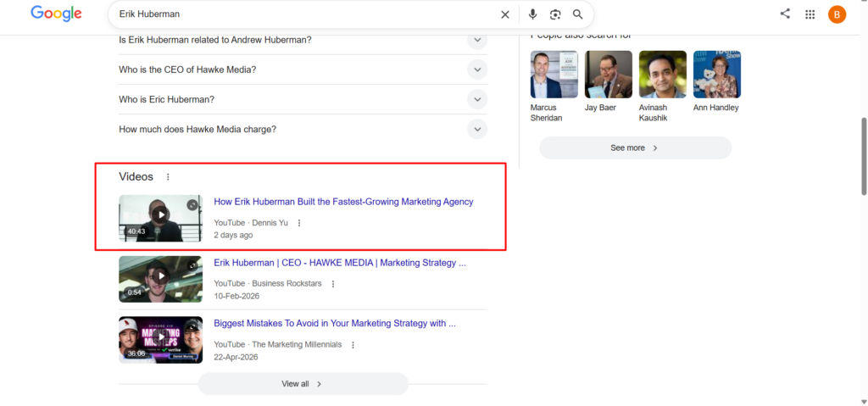Click the '10-Feb-2026' date text
The height and width of the screenshot is (406, 868).
(237, 297)
